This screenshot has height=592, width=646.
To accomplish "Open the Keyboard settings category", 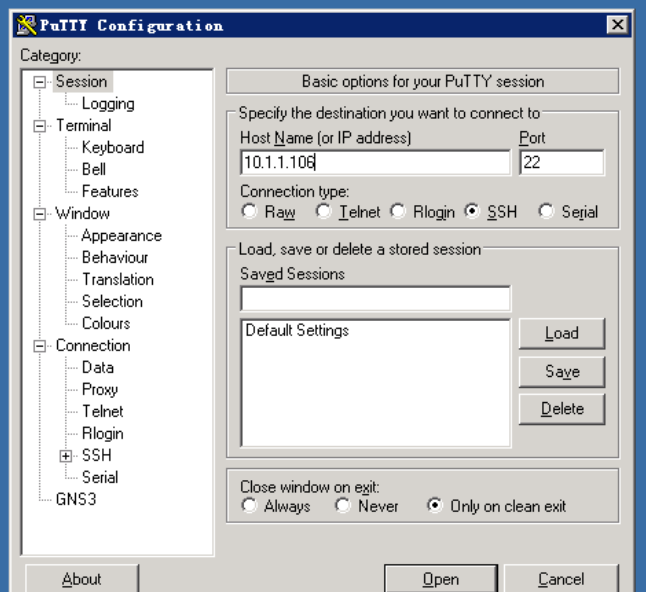I will click(x=113, y=147).
